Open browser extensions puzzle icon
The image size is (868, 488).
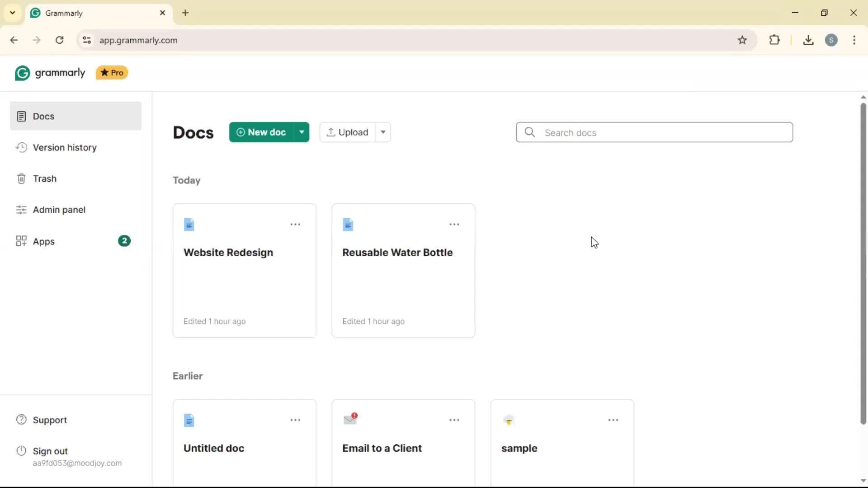pyautogui.click(x=774, y=40)
